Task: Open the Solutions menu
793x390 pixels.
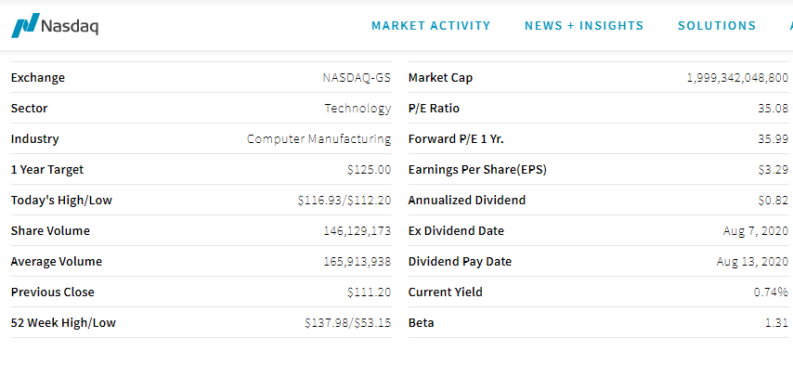Action: pos(717,26)
